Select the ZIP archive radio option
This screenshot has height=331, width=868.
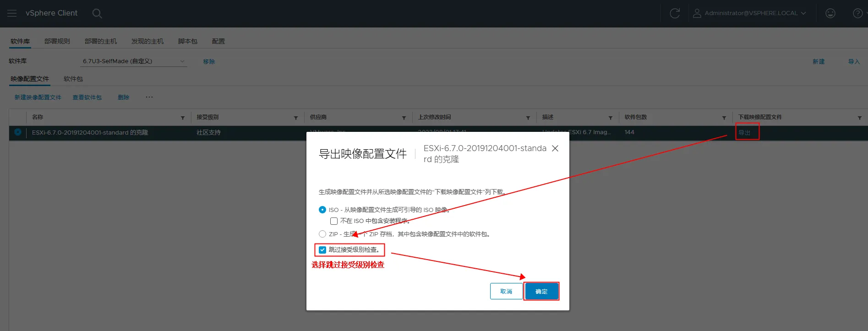pyautogui.click(x=322, y=234)
